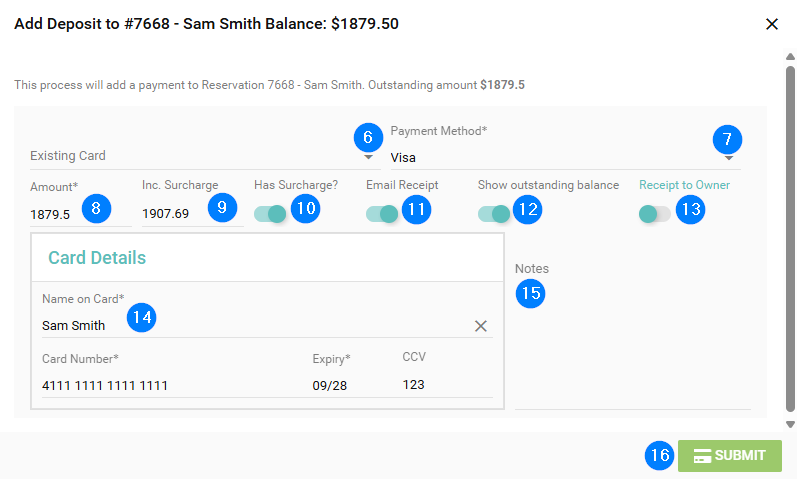The height and width of the screenshot is (479, 797).
Task: Expand the Payment Method dropdown arrow
Action: 729,158
